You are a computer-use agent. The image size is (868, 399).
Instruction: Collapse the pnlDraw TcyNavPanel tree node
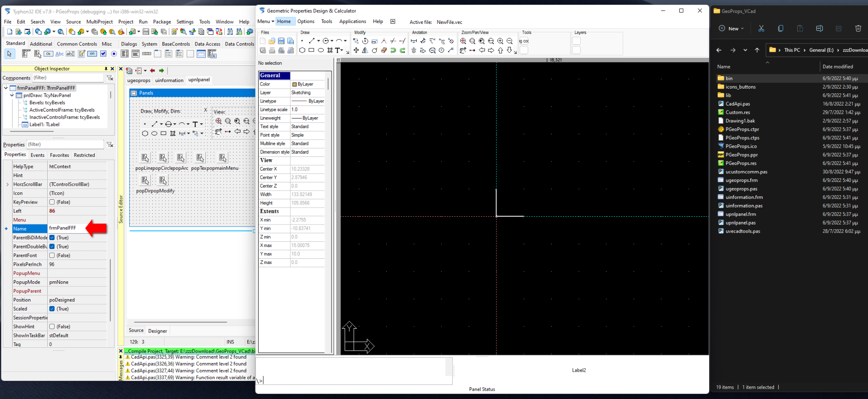[12, 95]
